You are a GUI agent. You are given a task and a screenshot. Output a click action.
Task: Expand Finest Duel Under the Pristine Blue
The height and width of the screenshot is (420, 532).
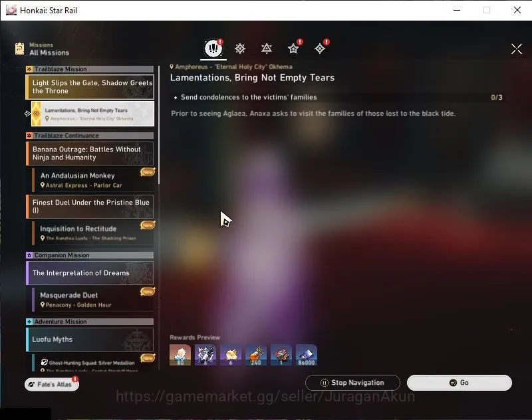coord(90,206)
